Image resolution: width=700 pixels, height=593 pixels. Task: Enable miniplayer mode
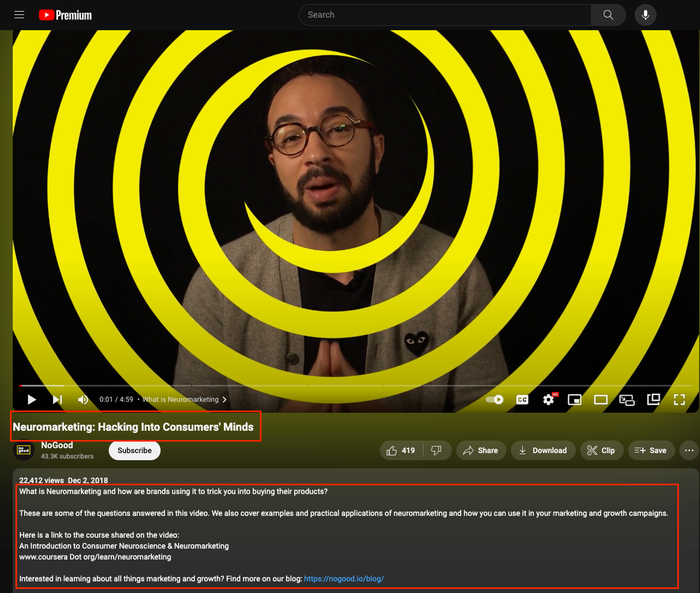point(574,399)
